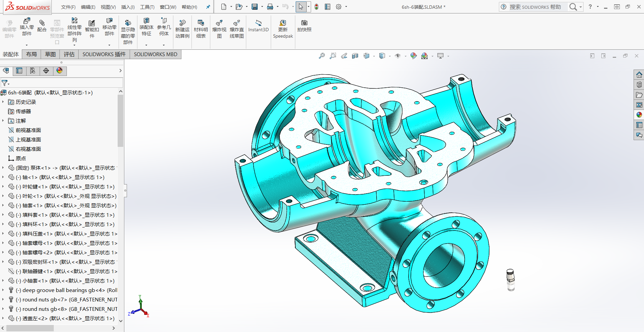
Task: Expand the 历史记录 tree node
Action: point(3,102)
